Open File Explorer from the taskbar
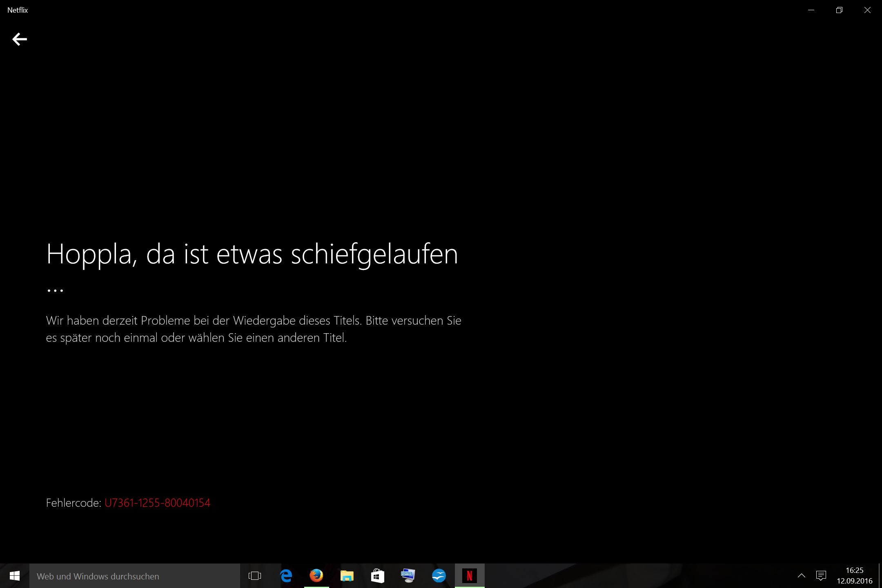The height and width of the screenshot is (588, 882). pos(347,576)
